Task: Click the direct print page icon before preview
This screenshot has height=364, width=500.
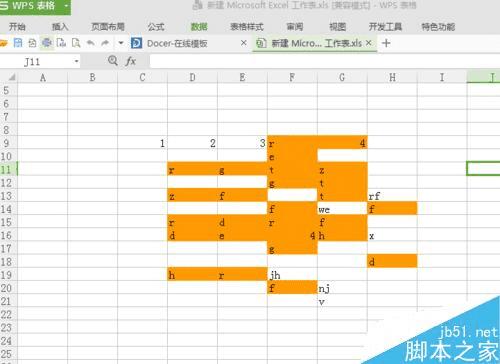Action: click(x=61, y=43)
